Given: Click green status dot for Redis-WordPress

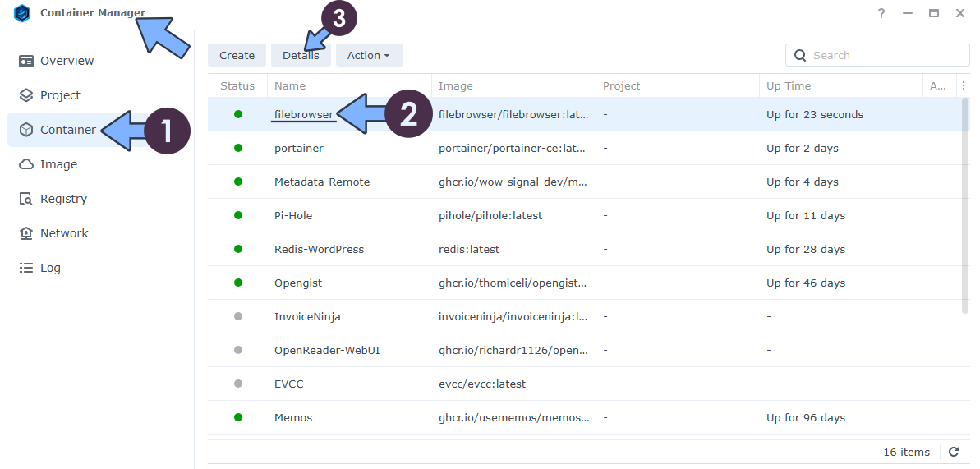Looking at the screenshot, I should [238, 249].
